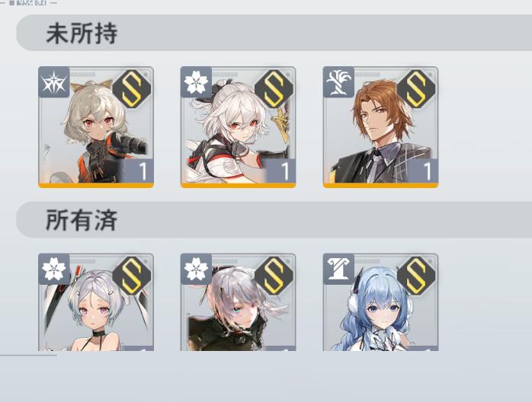Click the orange bar under the cat-eared girl card
532x402 pixels.
point(96,186)
